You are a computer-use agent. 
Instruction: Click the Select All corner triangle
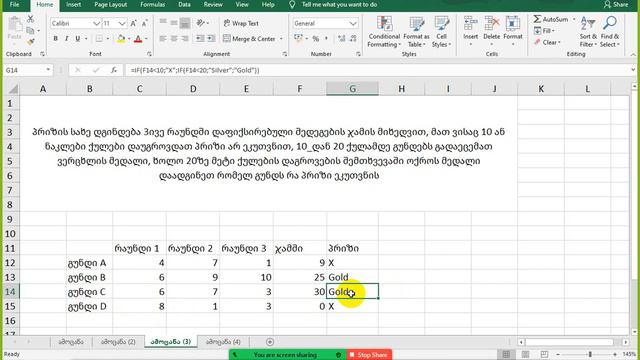(13, 89)
